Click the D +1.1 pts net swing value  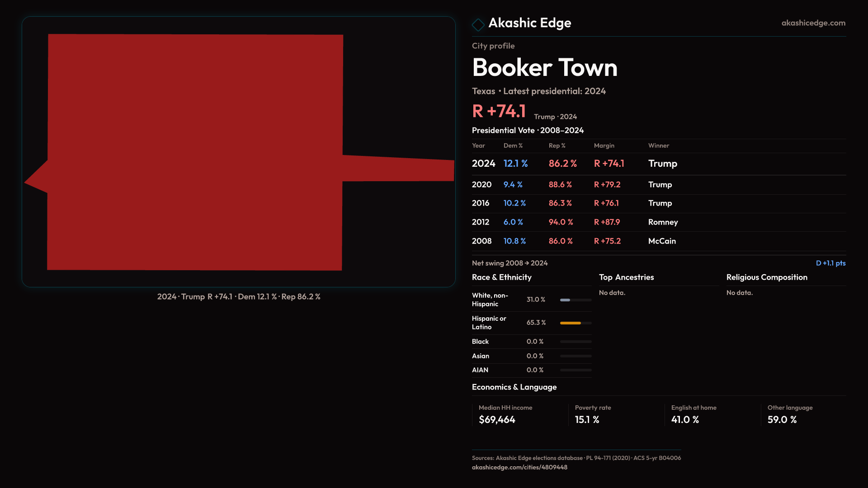(x=830, y=263)
